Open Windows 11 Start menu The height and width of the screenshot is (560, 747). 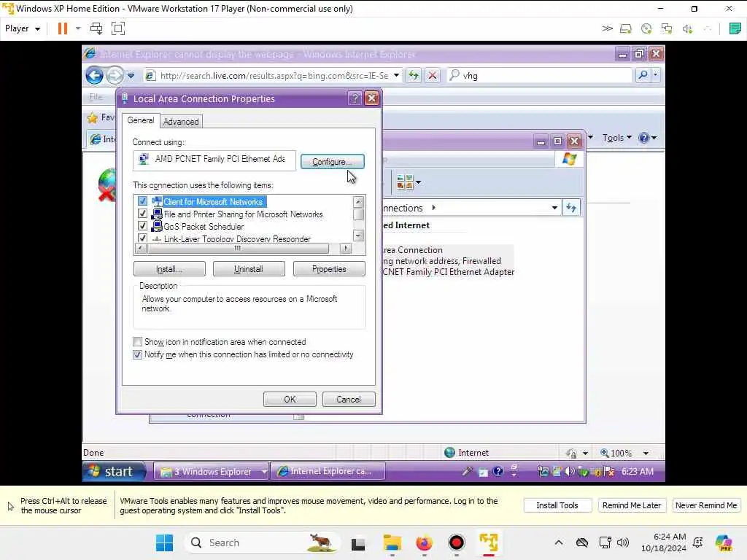coord(165,542)
